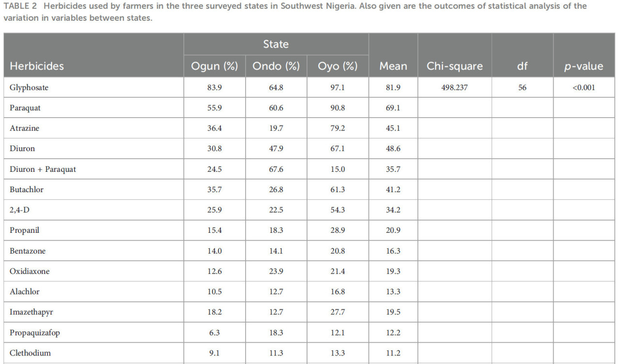Click the <0.001 p-value cell
Viewport: 620px width, 364px height.
click(584, 88)
